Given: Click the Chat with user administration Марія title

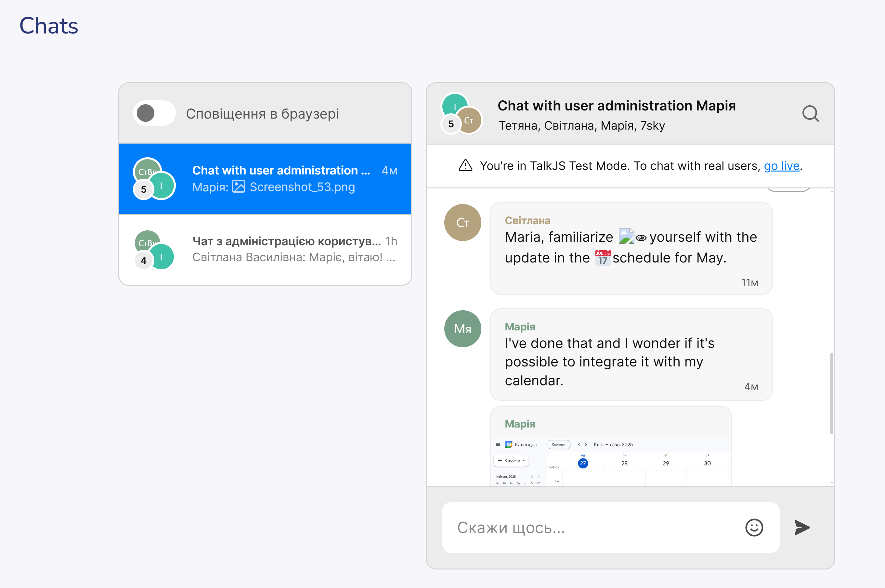Looking at the screenshot, I should point(616,106).
